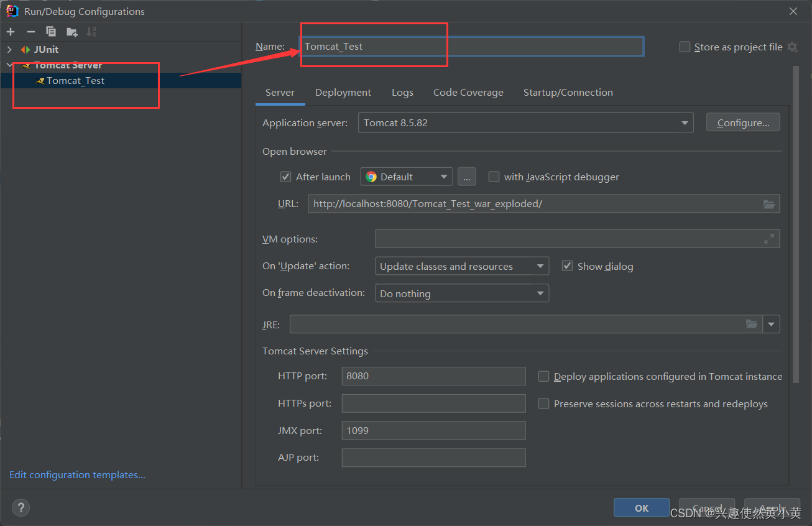This screenshot has height=526, width=812.
Task: Click the AJP port field
Action: pos(434,458)
